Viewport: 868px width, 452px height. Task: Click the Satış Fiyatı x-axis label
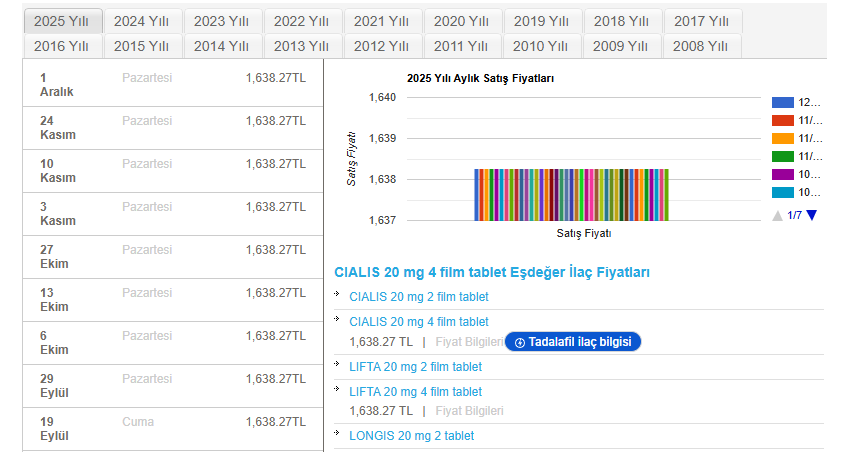(x=583, y=233)
